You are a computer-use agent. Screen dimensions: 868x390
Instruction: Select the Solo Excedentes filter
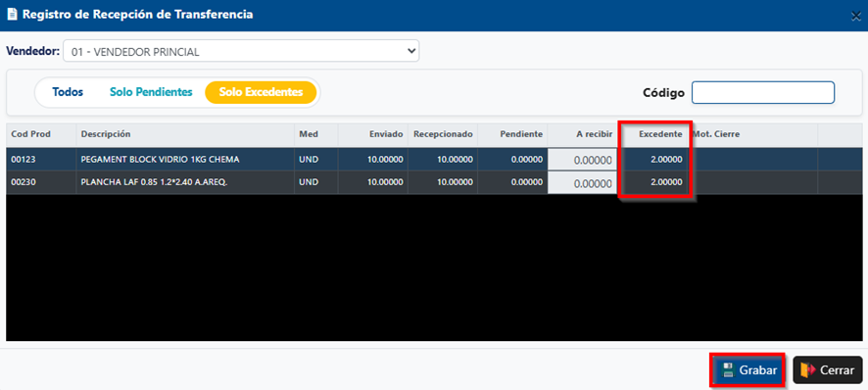tap(261, 92)
